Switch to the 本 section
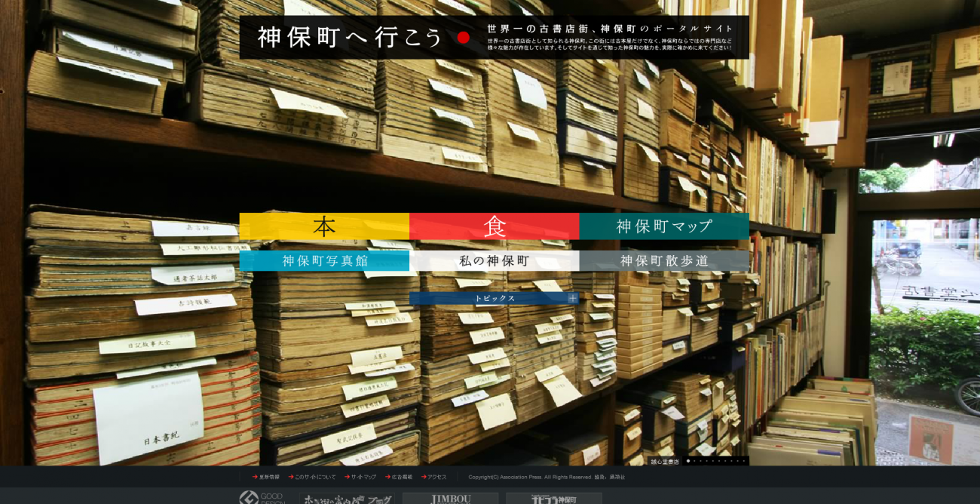Screen dimensions: 980x504 point(324,226)
